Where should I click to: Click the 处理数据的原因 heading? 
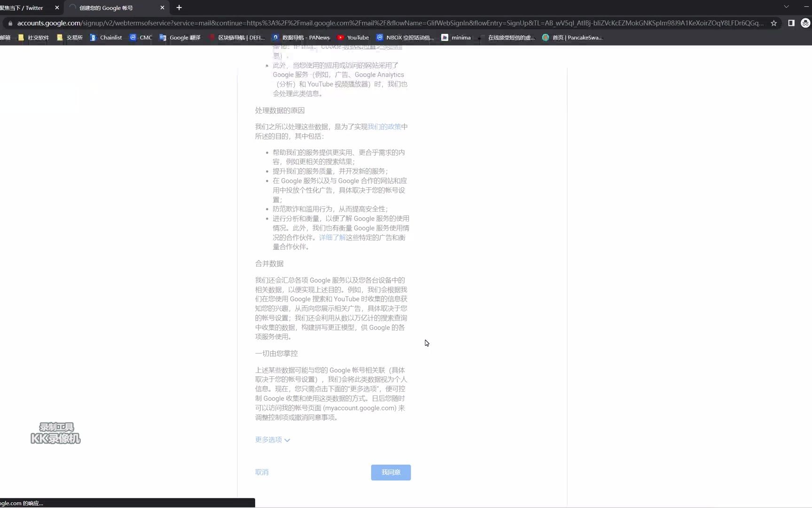[x=280, y=111]
